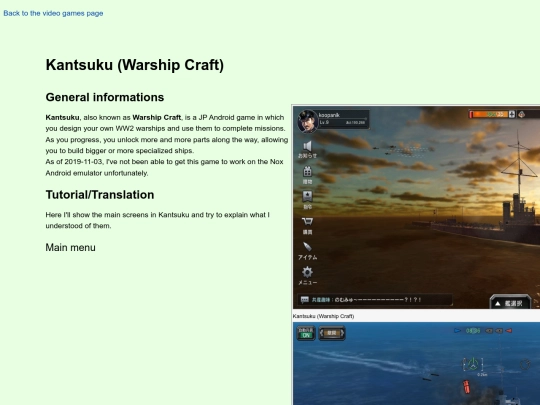The image size is (540, 405).
Task: Click the green target reticle in battle view
Action: (x=473, y=364)
